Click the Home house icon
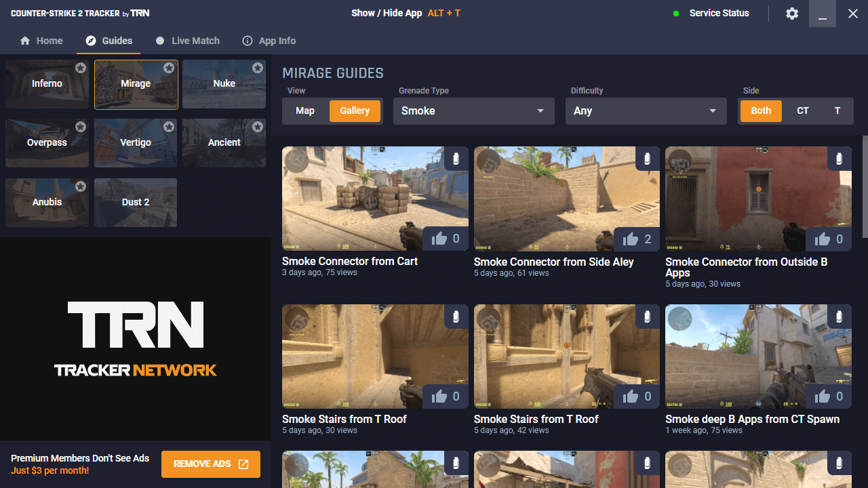 tap(25, 41)
